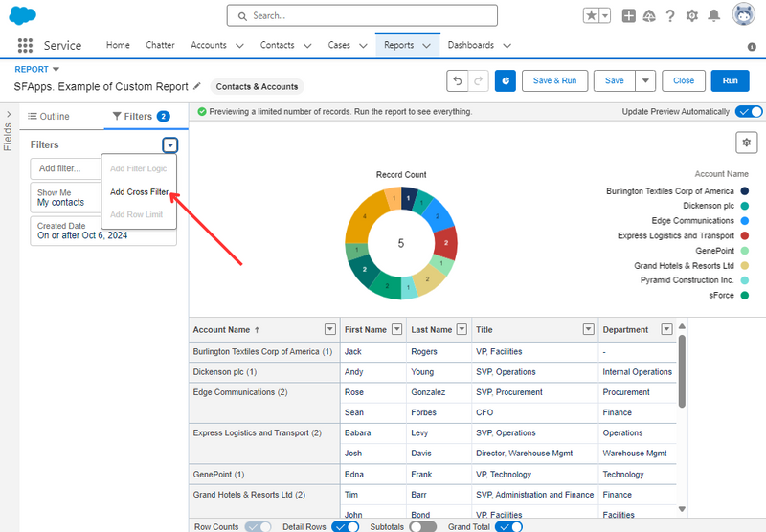Click the Favorites star icon
The width and height of the screenshot is (766, 532).
(591, 15)
